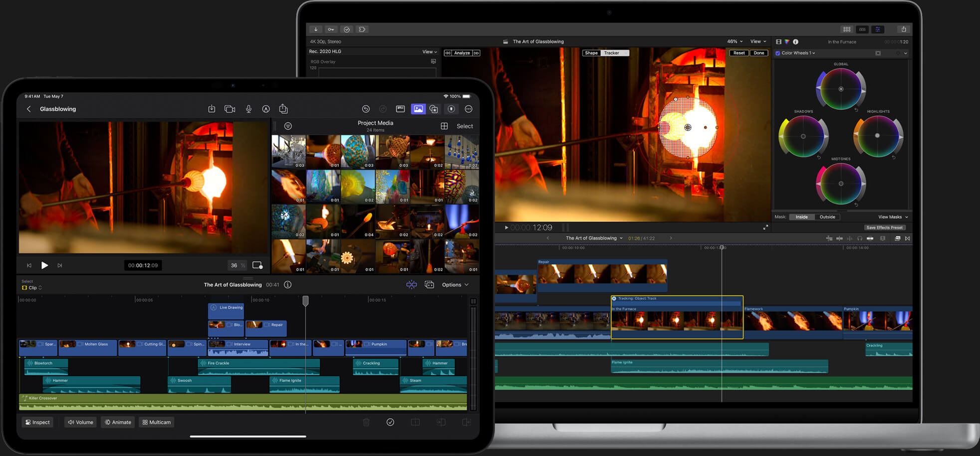Viewport: 980px width, 456px height.
Task: Select the Killer Crossover music track
Action: [x=243, y=402]
